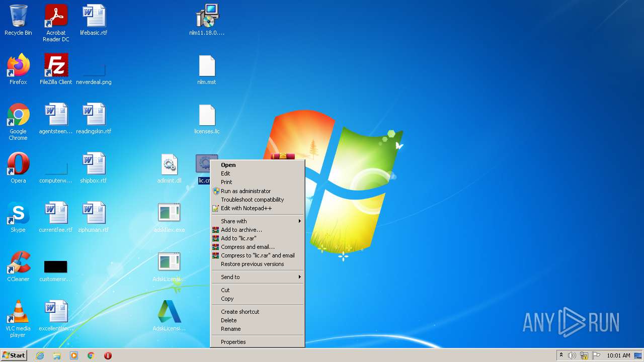Click the Show desktop button
Image resolution: width=644 pixels, height=362 pixels.
pos(638,355)
